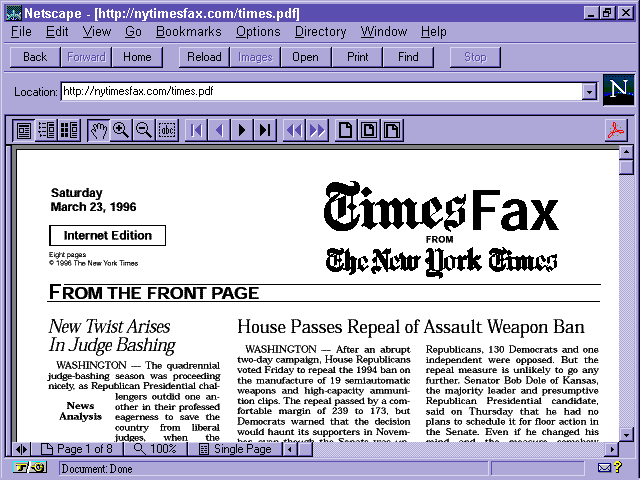Viewport: 640px width, 480px height.
Task: Select the Hand tool
Action: (x=98, y=131)
